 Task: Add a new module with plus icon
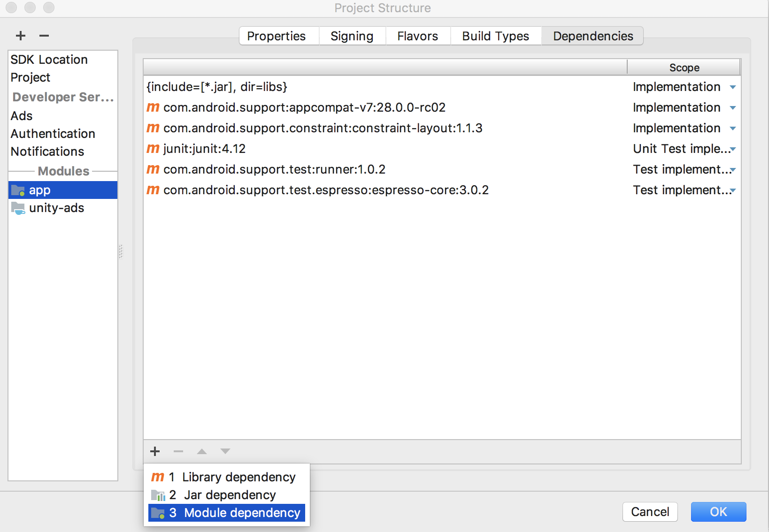[21, 36]
